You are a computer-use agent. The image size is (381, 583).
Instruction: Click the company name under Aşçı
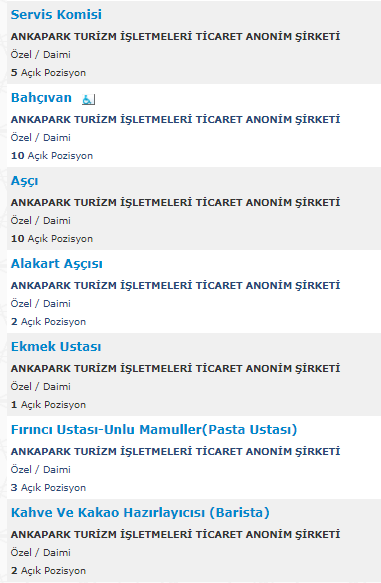click(175, 202)
